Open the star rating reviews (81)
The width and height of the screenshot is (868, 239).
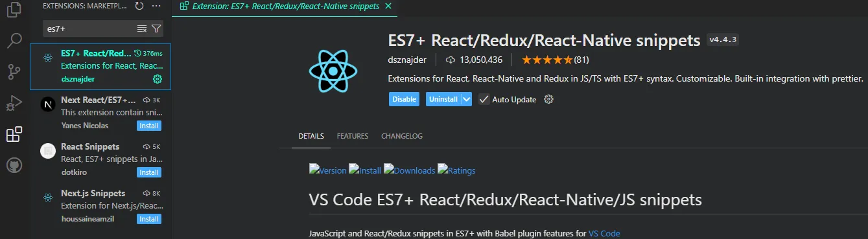coord(556,60)
